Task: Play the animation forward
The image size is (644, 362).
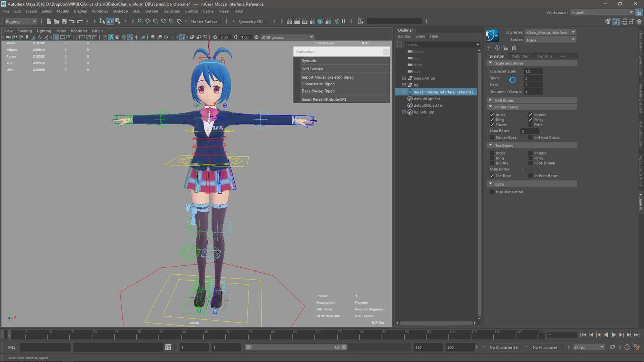Action: [x=613, y=335]
